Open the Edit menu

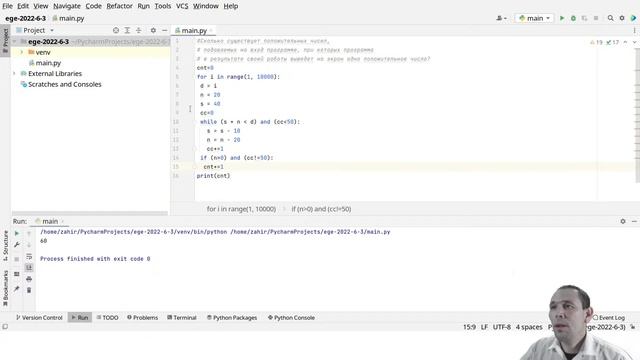coord(23,6)
